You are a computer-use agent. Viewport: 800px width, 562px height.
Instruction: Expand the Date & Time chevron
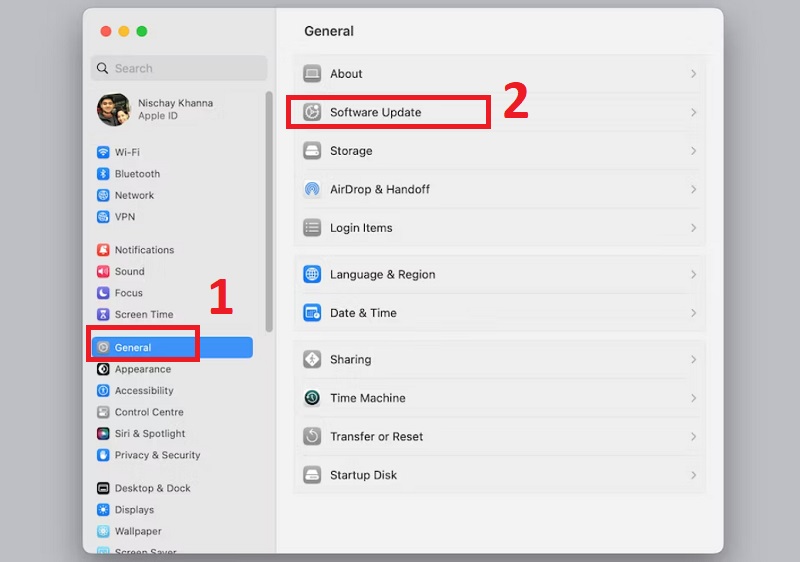click(693, 313)
